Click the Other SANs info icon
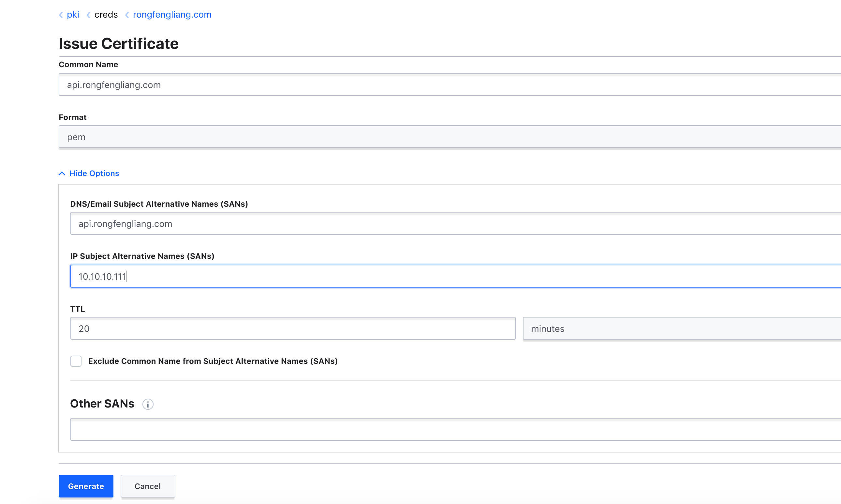Screen dimensions: 841x504 tap(148, 404)
